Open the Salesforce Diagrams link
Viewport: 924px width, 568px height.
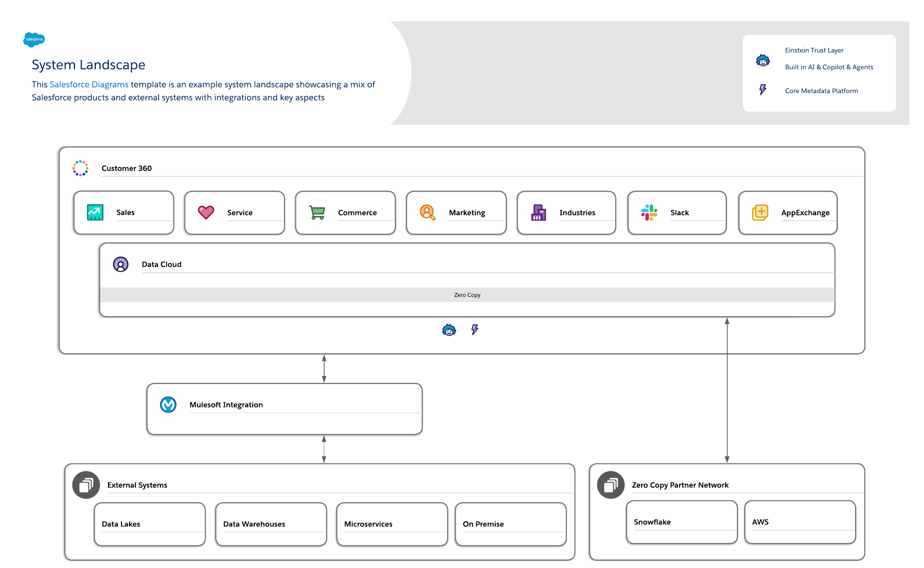click(89, 85)
